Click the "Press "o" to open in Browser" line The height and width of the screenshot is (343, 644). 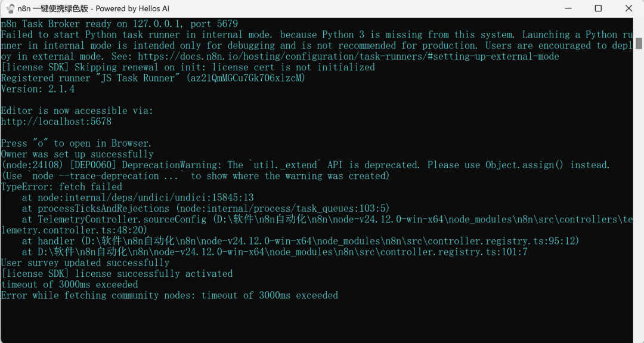tap(76, 143)
